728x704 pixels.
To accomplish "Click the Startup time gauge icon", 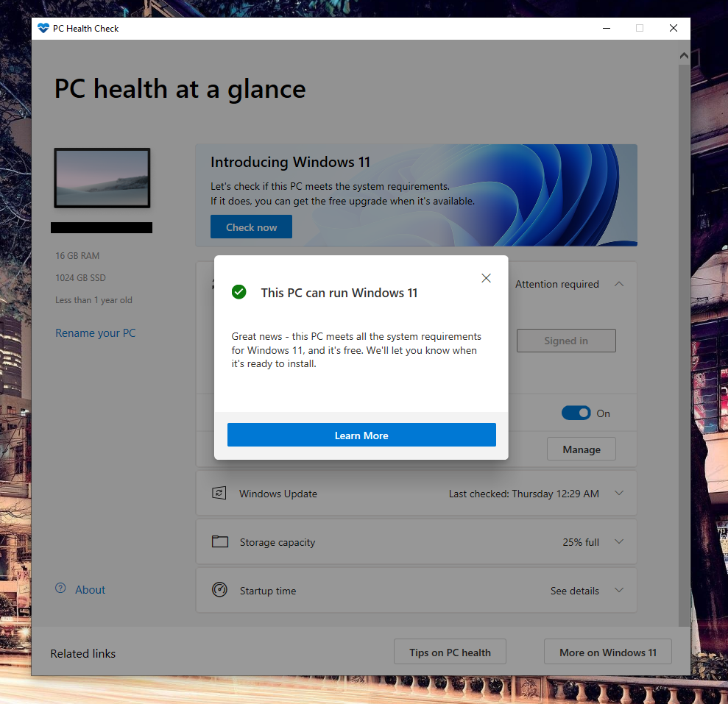I will (219, 590).
